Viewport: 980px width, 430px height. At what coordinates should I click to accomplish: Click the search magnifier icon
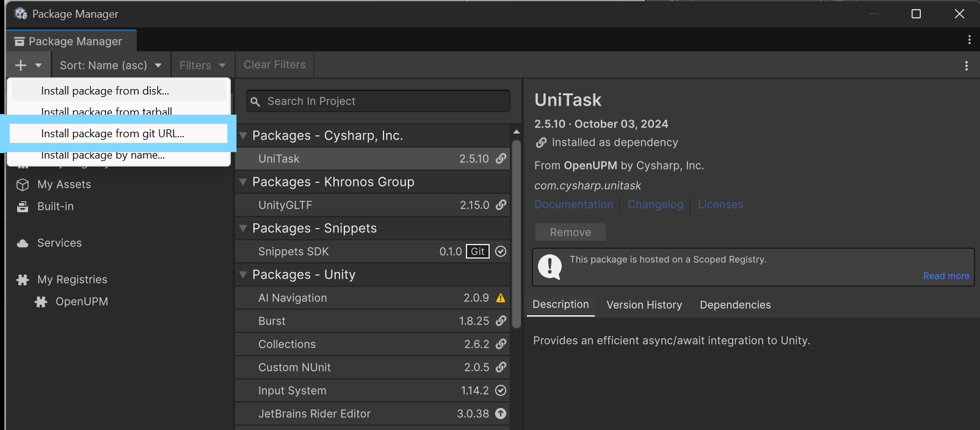(255, 102)
